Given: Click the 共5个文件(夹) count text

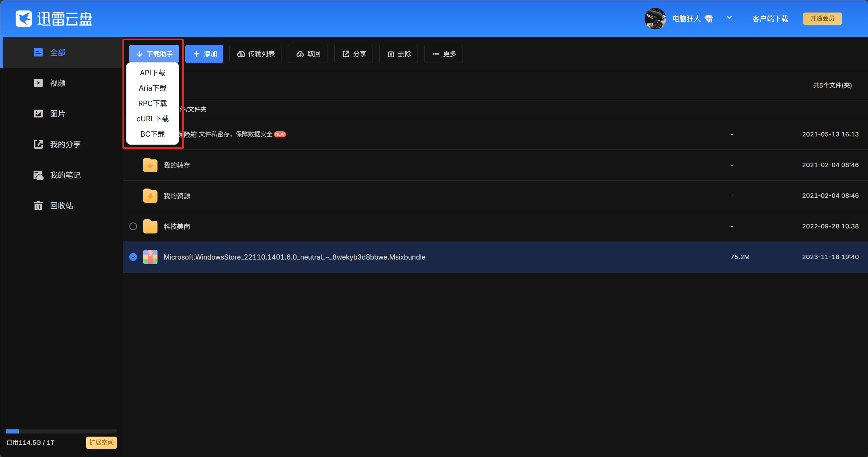Looking at the screenshot, I should (832, 85).
